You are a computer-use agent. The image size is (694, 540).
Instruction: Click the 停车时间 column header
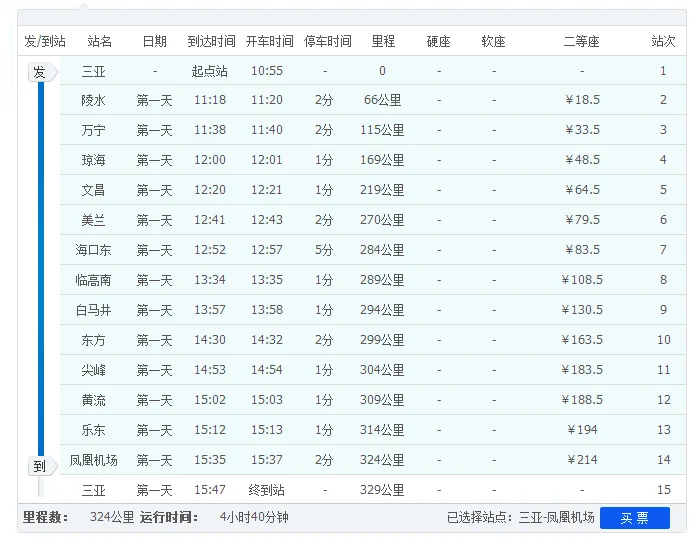[328, 41]
